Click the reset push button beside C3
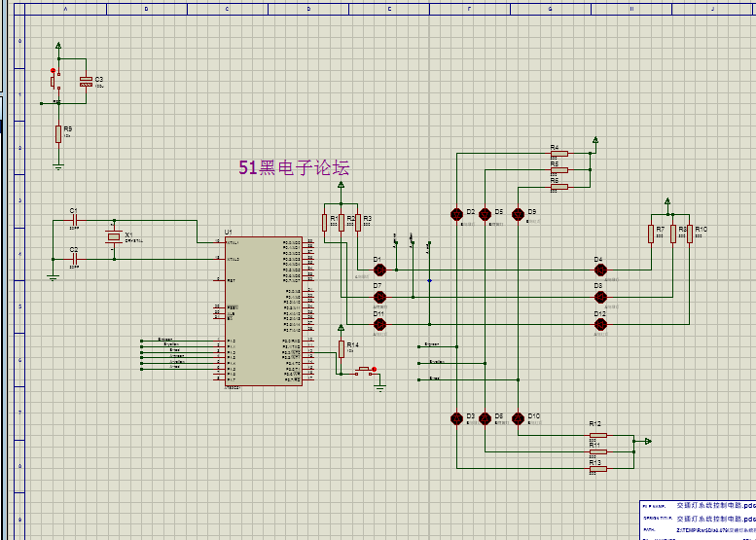Viewport: 756px width, 540px height. [x=54, y=81]
